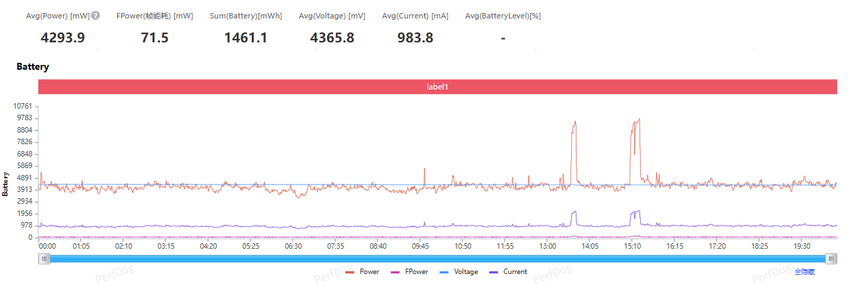Click the Avg(Power) value 4293.9
The width and height of the screenshot is (868, 287).
[63, 38]
